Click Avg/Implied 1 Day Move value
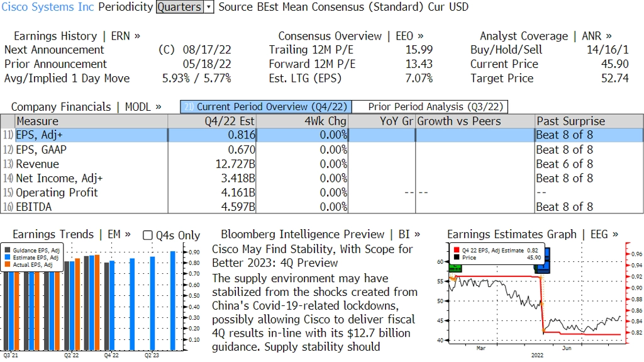This screenshot has height=362, width=644. [197, 78]
